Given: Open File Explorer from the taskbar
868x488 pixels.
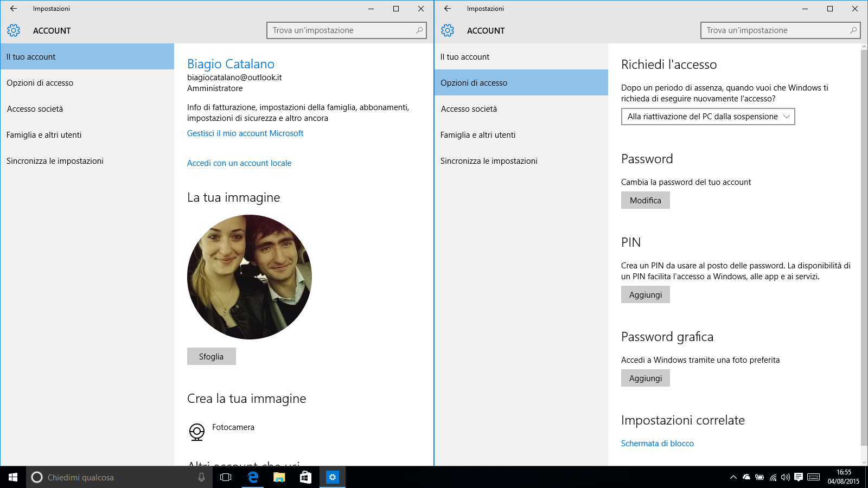Looking at the screenshot, I should [279, 477].
